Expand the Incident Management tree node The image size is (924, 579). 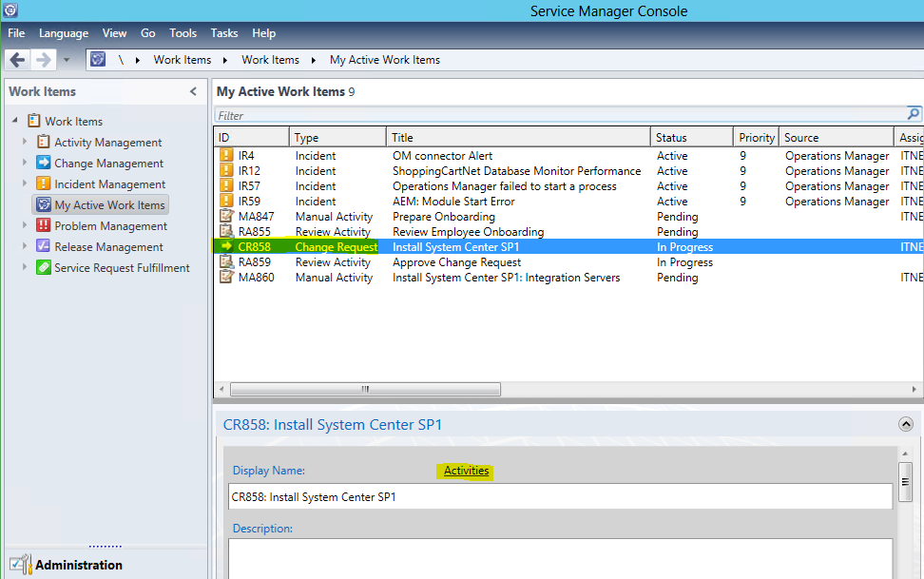tap(26, 184)
